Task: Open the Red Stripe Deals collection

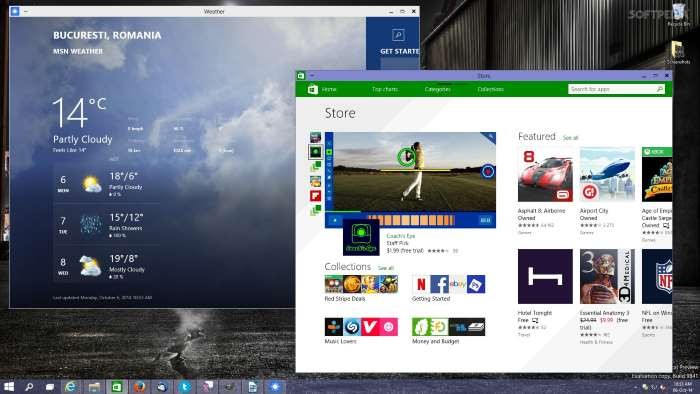Action: pos(361,289)
